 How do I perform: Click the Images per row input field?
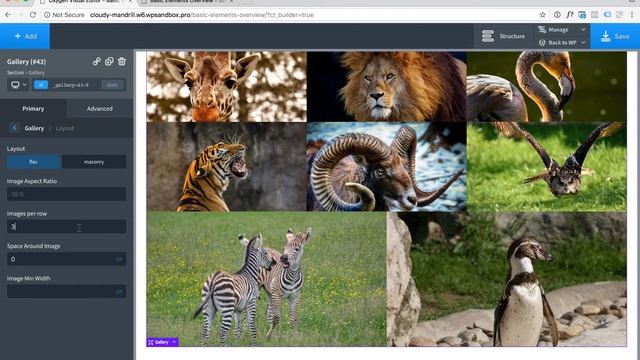66,227
